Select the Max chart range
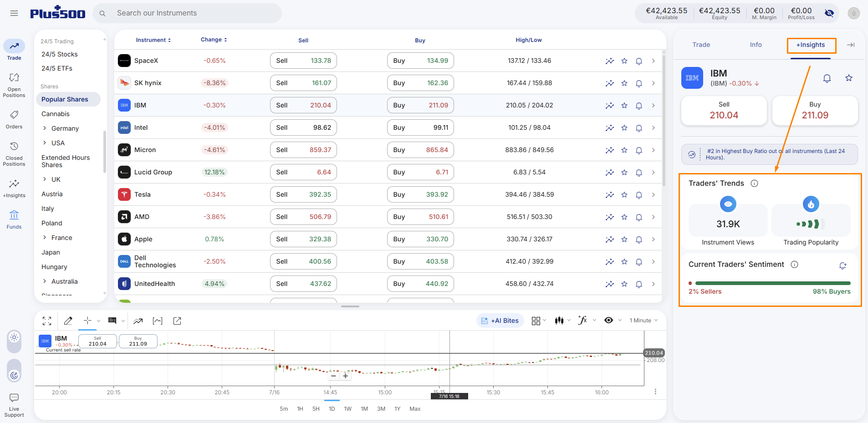Screen dimensions: 868x423 point(415,409)
